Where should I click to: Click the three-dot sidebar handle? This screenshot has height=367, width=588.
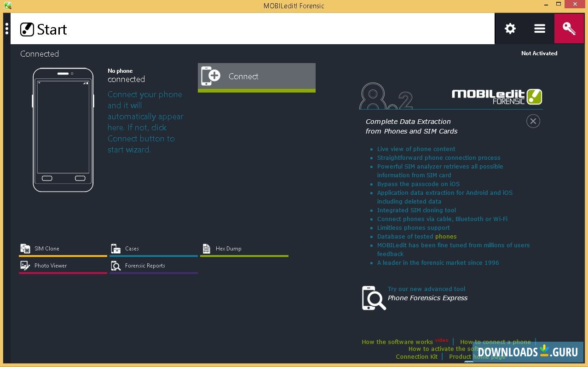pos(7,29)
